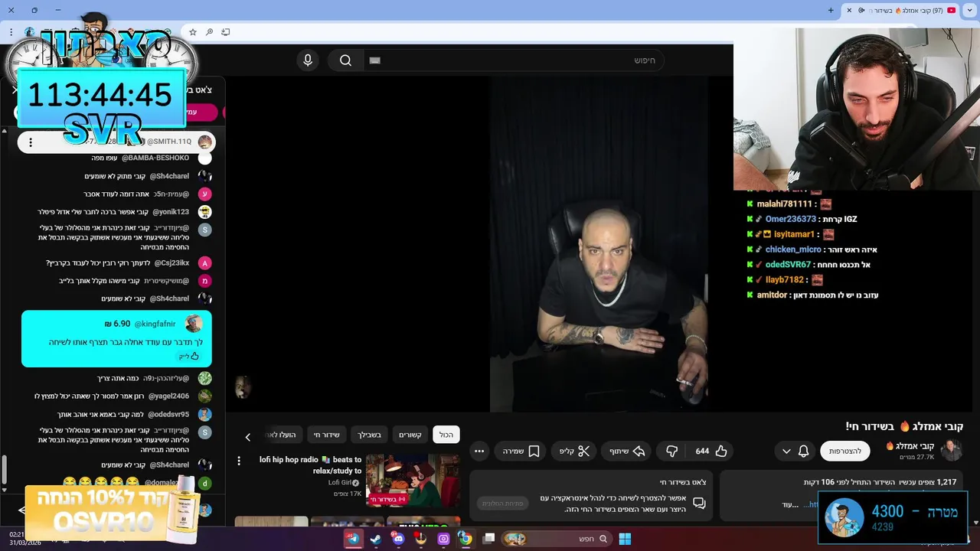Screen dimensions: 980x551
Task: Dislike the video with thumbs-down
Action: tap(671, 452)
